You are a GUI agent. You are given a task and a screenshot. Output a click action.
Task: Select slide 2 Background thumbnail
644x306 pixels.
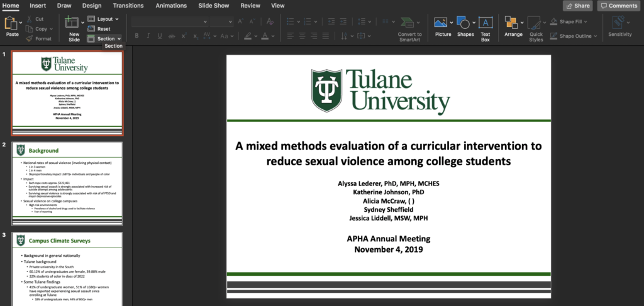click(x=67, y=183)
